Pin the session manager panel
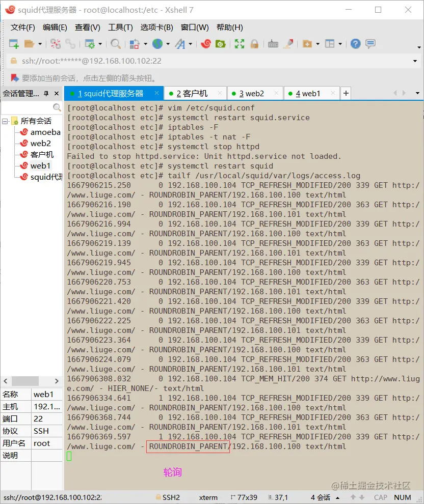This screenshot has width=424, height=504. point(46,94)
